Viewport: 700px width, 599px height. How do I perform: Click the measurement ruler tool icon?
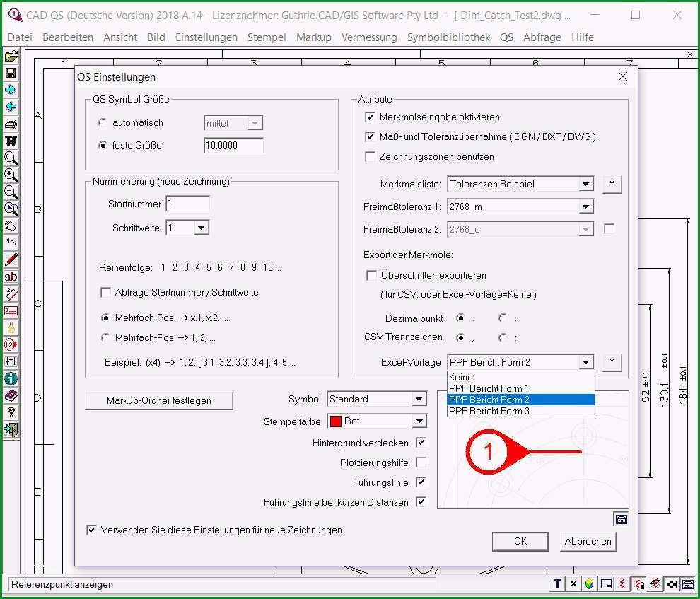point(11,293)
